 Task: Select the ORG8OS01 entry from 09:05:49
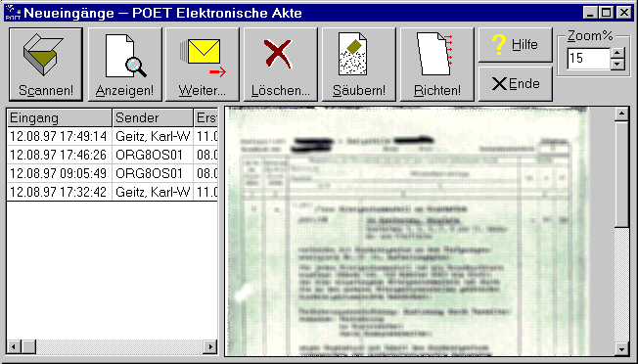113,173
